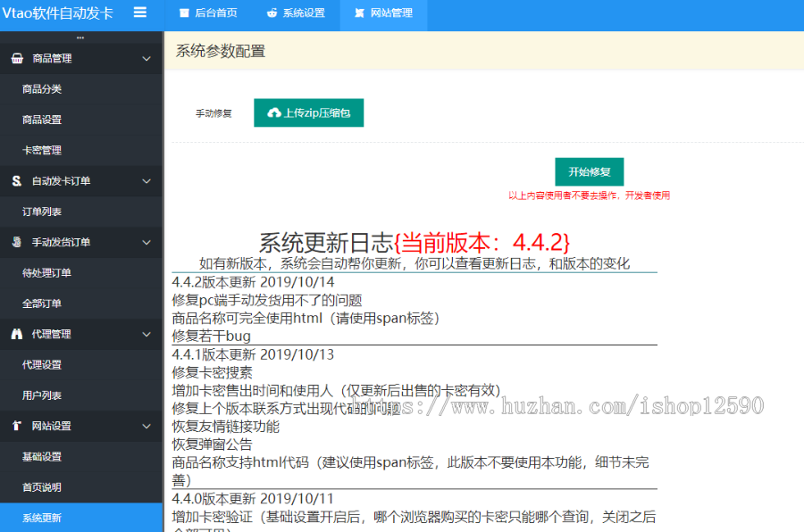Click the 上传zip压缩包 button
Viewport: 804px width, 532px height.
coord(309,112)
